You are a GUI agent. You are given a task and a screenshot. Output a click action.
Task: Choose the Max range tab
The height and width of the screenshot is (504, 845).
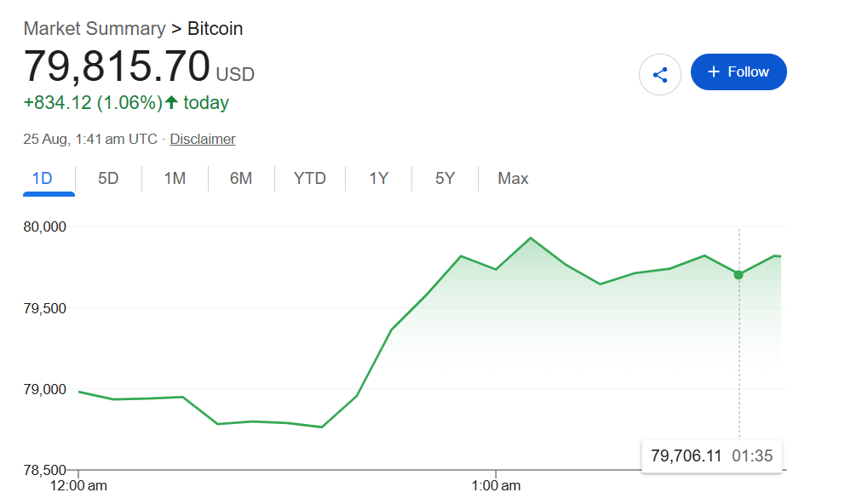[x=513, y=178]
